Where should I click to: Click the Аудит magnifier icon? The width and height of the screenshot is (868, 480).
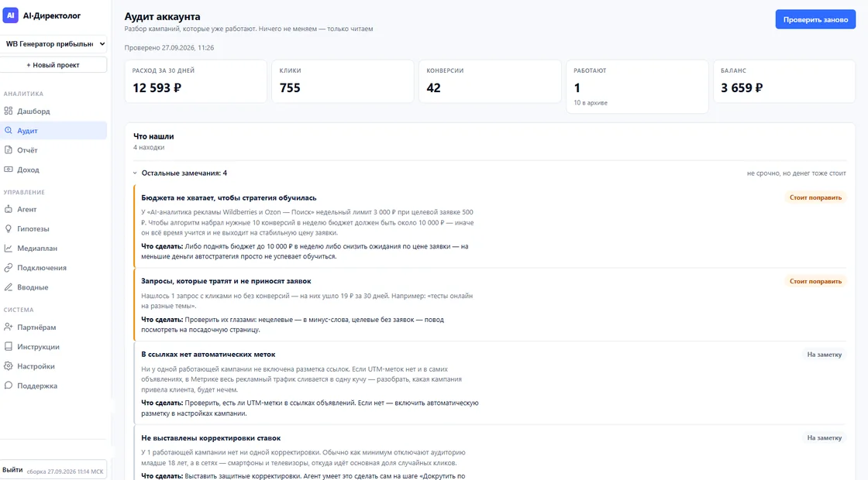click(9, 131)
